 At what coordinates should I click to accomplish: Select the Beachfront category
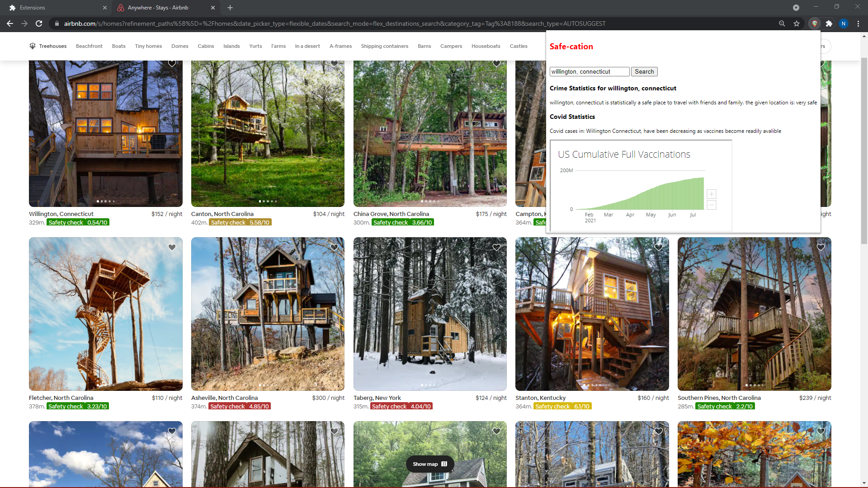tap(89, 46)
